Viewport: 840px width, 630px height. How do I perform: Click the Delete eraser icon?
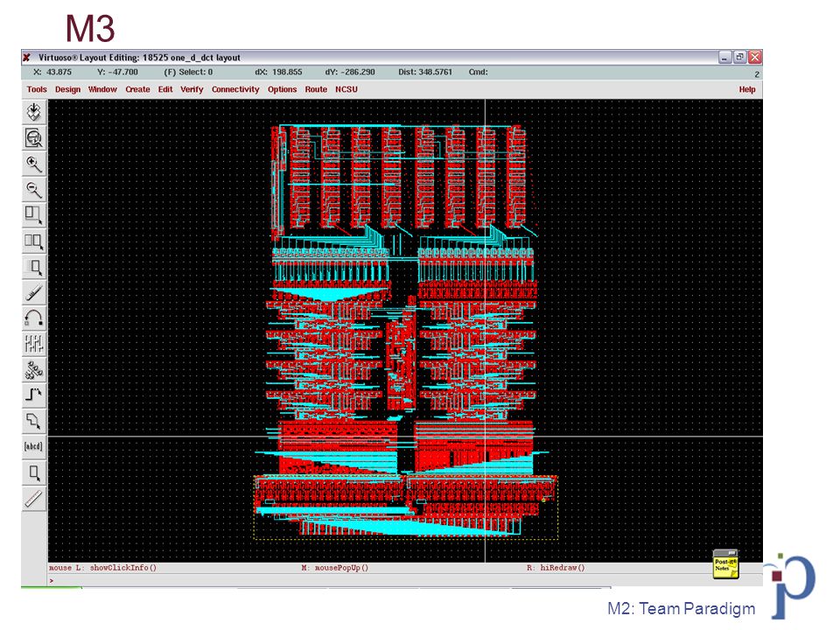[x=34, y=292]
